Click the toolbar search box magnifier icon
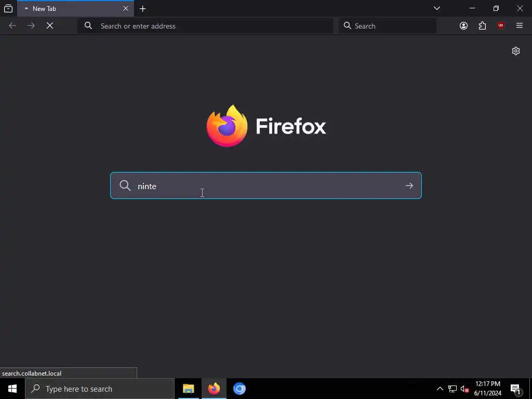This screenshot has width=532, height=399. [347, 26]
